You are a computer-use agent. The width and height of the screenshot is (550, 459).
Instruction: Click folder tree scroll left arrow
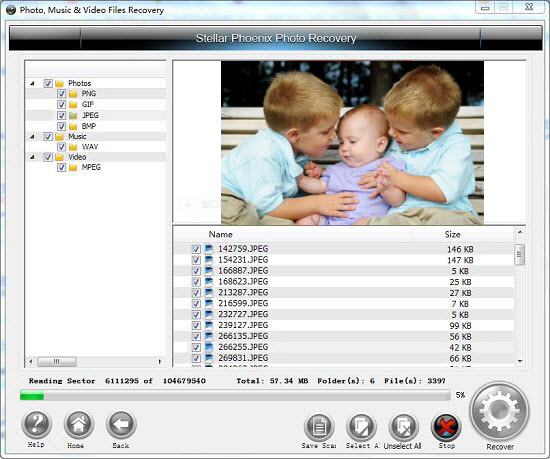point(31,361)
